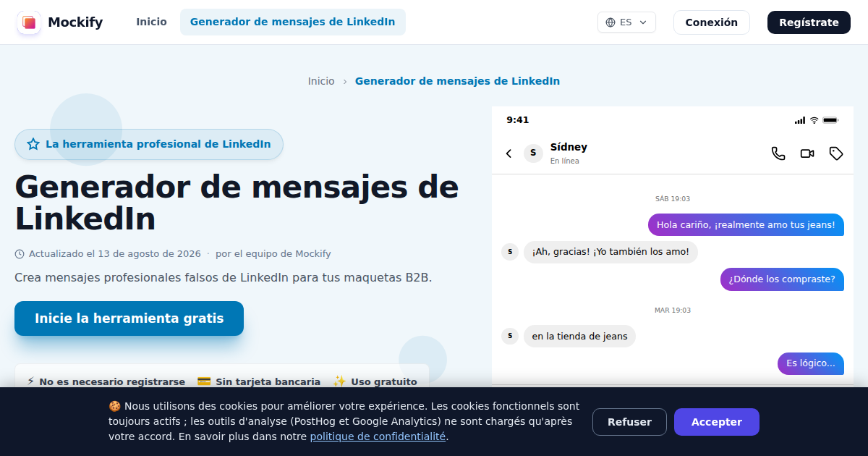Click the Conexión button

[x=712, y=22]
